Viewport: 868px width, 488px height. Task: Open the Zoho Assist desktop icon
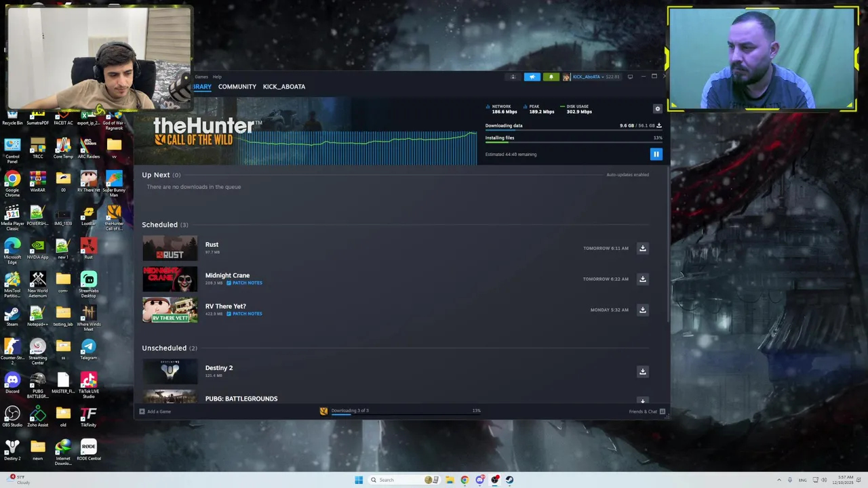pos(37,416)
